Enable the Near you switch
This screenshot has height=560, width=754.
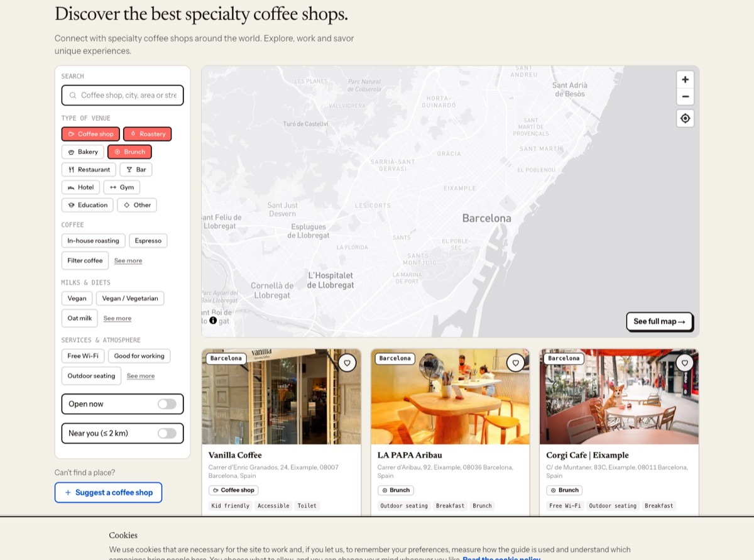click(x=167, y=433)
